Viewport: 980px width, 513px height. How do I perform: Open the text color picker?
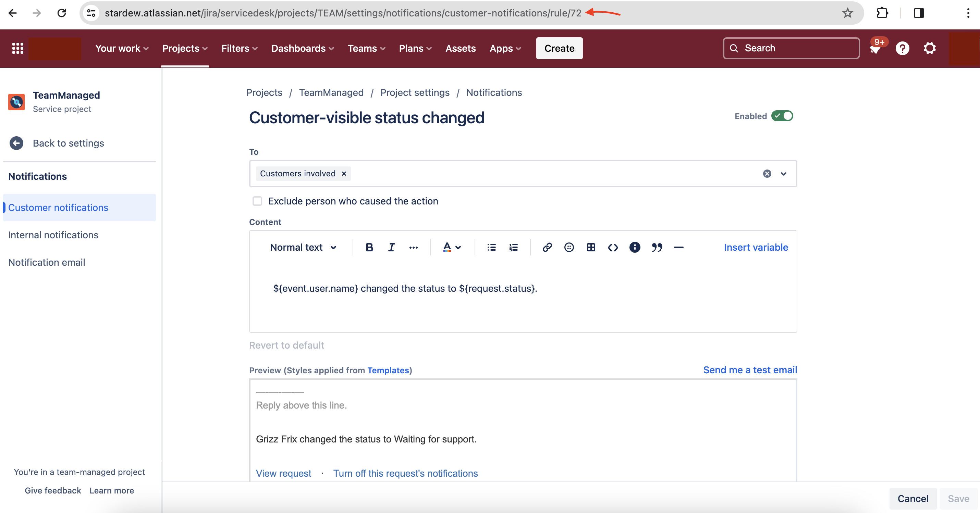(x=452, y=247)
